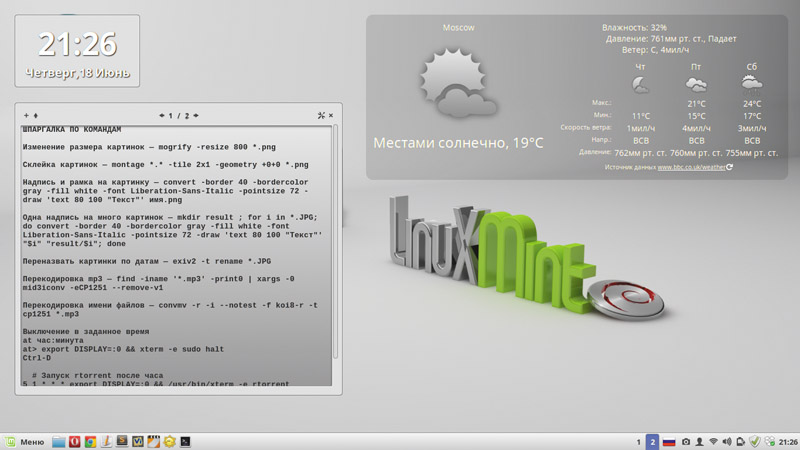Image resolution: width=800 pixels, height=450 pixels.
Task: Open the clapperboard video app launcher
Action: (154, 442)
